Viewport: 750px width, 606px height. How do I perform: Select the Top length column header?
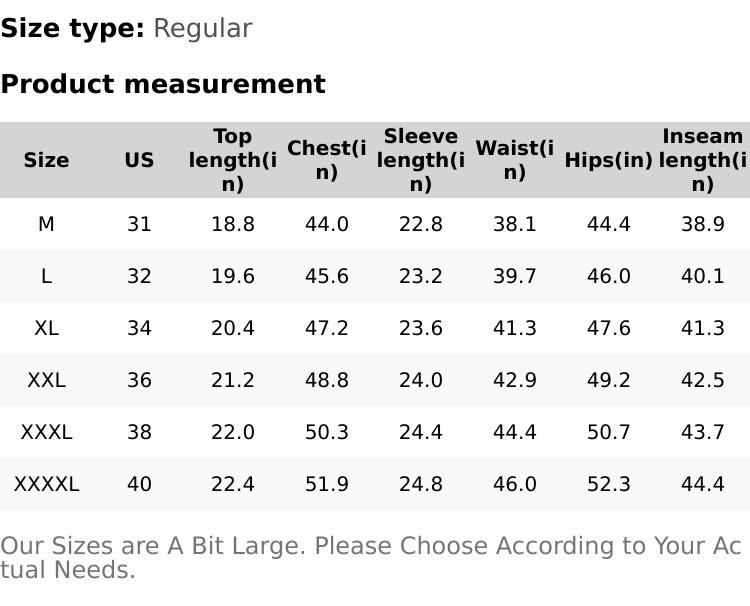[x=232, y=160]
